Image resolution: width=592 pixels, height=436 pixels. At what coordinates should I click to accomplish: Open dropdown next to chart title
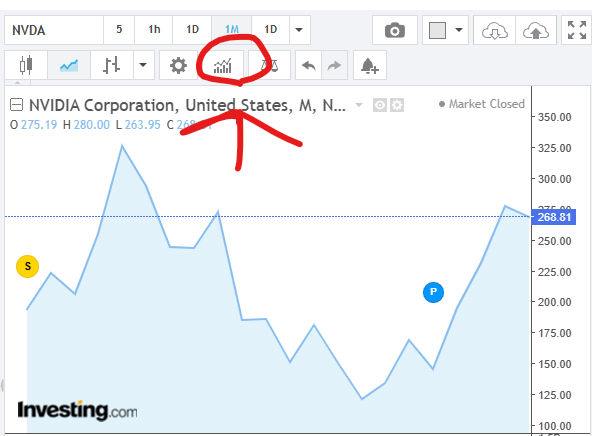coord(359,105)
